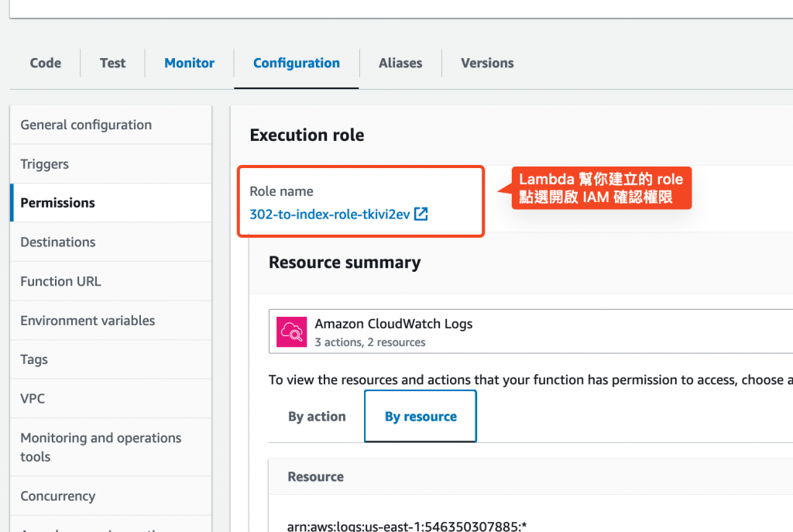This screenshot has height=532, width=793.
Task: Open Destinations settings in sidebar
Action: click(58, 242)
